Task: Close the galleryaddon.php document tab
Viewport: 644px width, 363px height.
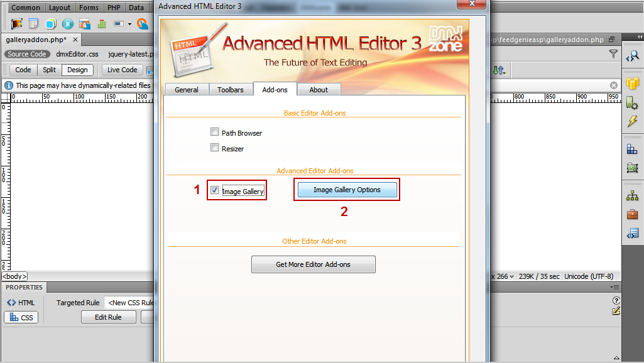Action: (75, 40)
